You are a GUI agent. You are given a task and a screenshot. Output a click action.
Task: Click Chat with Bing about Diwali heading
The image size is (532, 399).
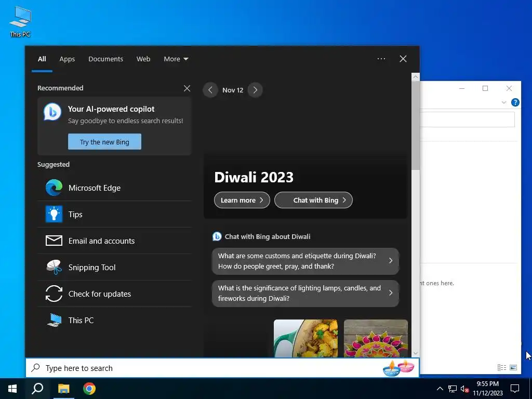click(x=268, y=236)
